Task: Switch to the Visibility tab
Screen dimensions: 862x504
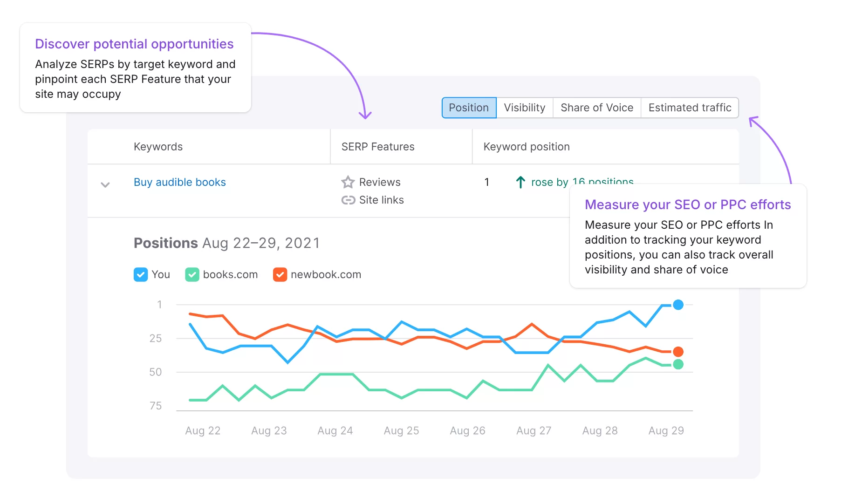Action: [x=525, y=108]
